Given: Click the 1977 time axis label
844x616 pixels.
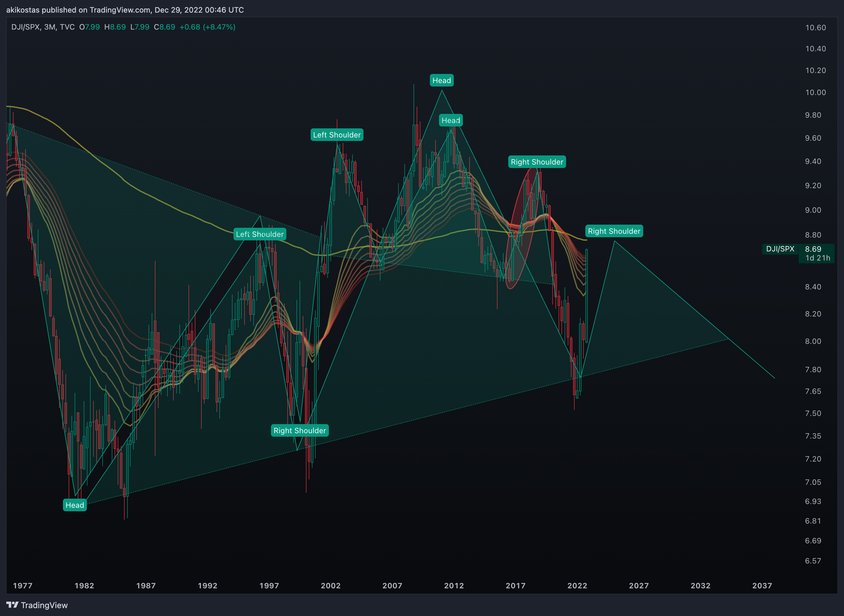Looking at the screenshot, I should tap(23, 586).
